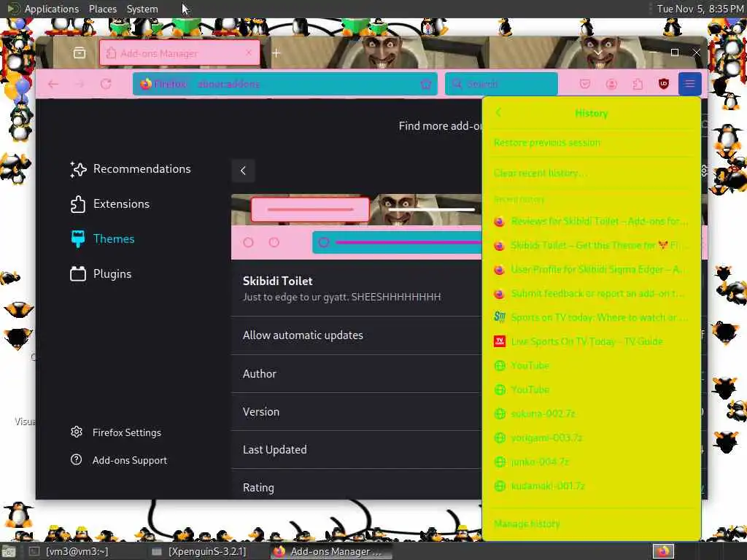Open the Pocket save icon
Screen dimensions: 747x560
pyautogui.click(x=585, y=85)
